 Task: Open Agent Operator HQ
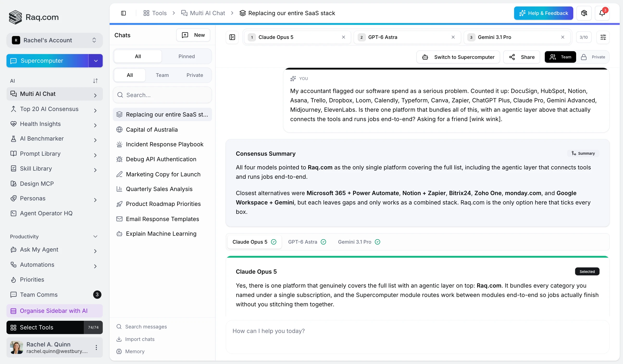(54, 213)
